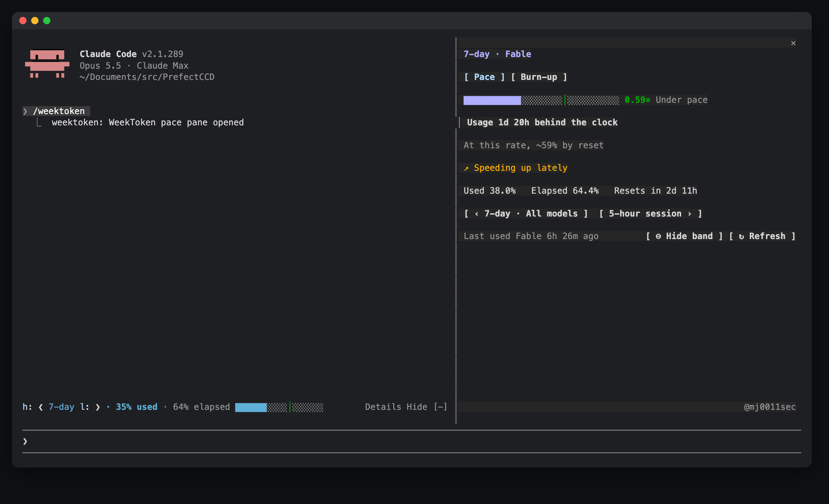Screen dimensions: 829x504
Task: Click Hide band button
Action: click(684, 236)
